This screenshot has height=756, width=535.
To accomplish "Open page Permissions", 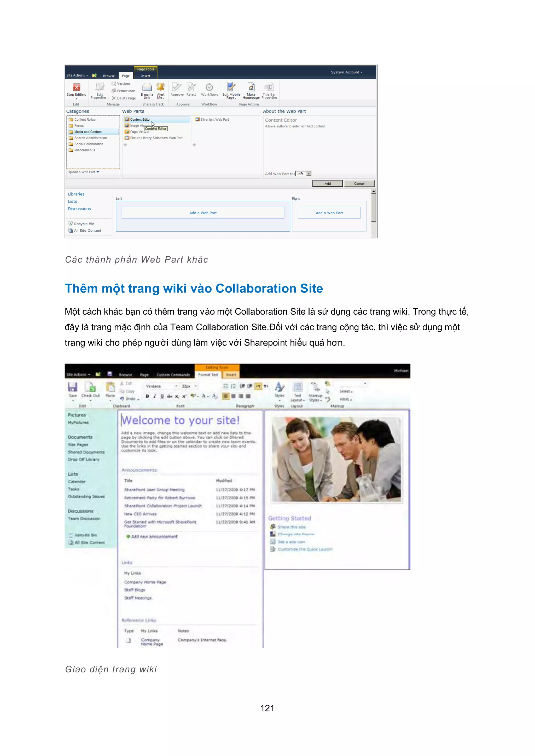I will point(124,91).
